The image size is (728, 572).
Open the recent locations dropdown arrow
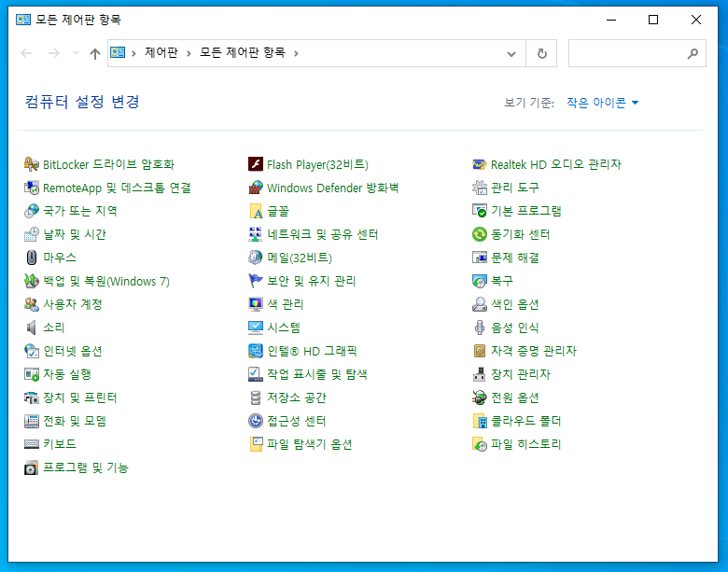[x=77, y=53]
